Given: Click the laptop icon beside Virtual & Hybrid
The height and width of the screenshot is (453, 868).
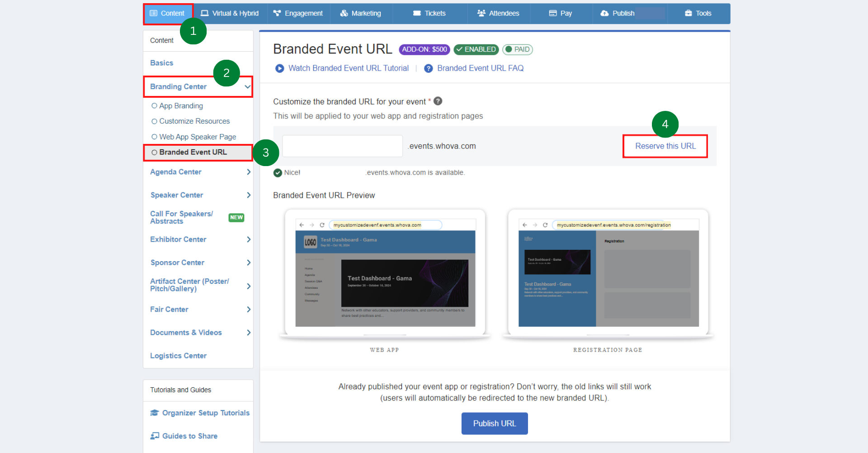Looking at the screenshot, I should tap(204, 13).
